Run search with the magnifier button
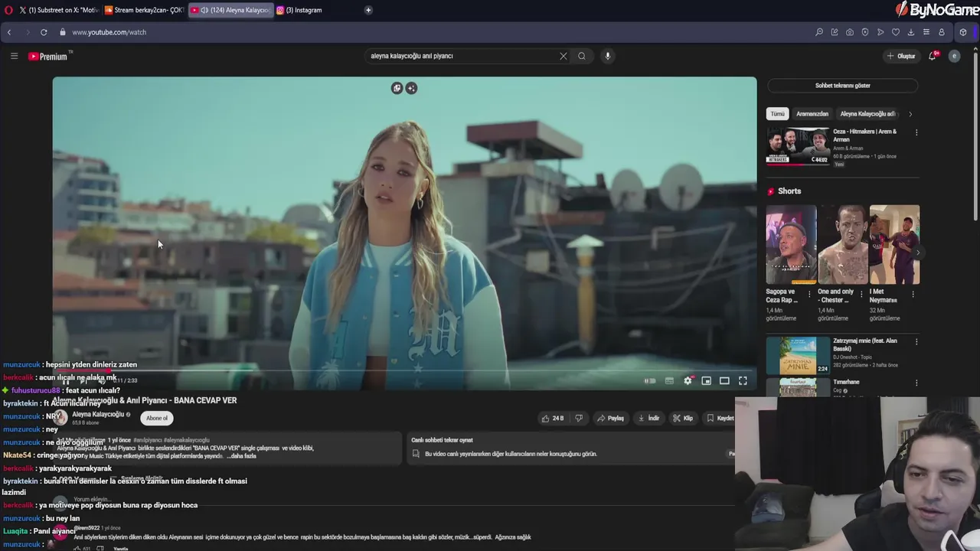This screenshot has width=980, height=551. point(582,56)
